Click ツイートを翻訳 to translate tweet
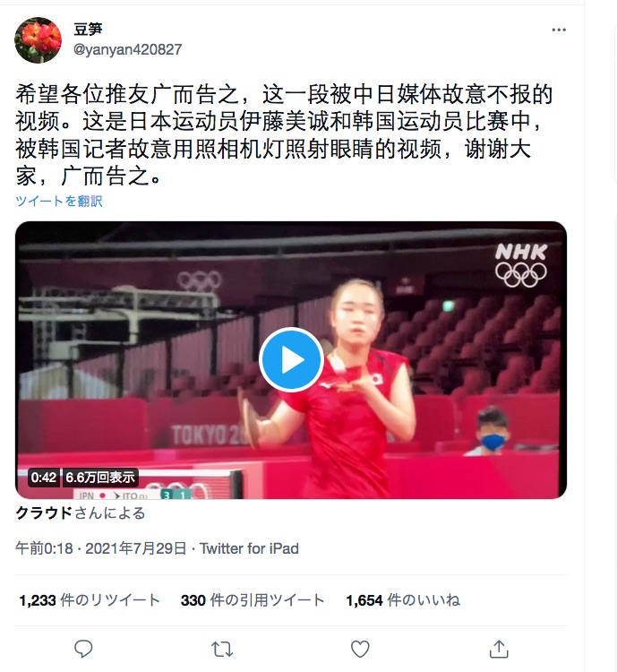Viewport: 617px width, 672px height. point(59,201)
